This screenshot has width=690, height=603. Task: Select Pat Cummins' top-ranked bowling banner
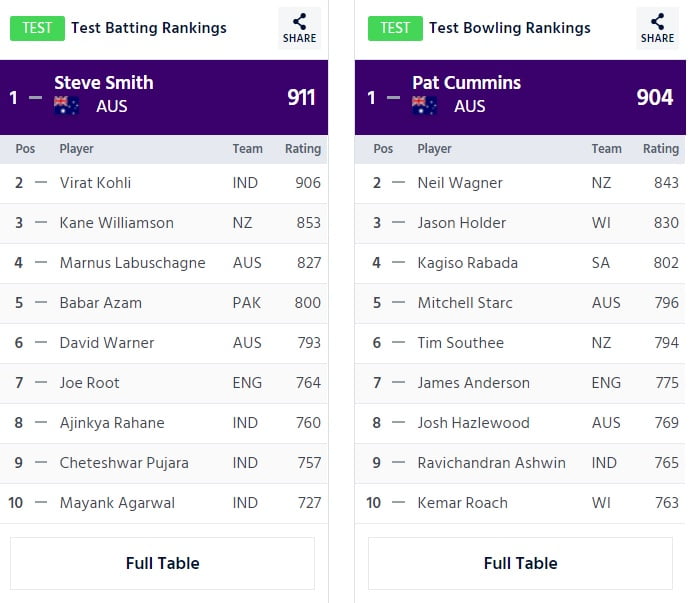click(521, 97)
